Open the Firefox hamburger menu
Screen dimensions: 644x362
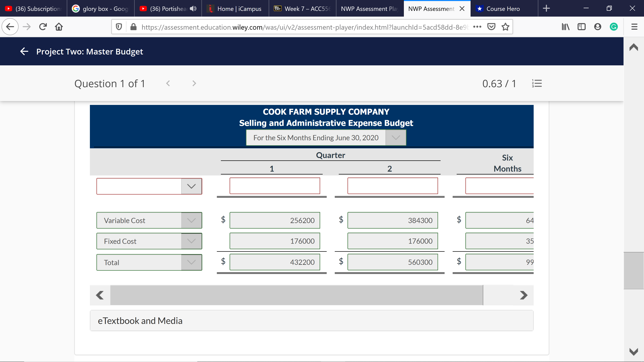(x=634, y=27)
